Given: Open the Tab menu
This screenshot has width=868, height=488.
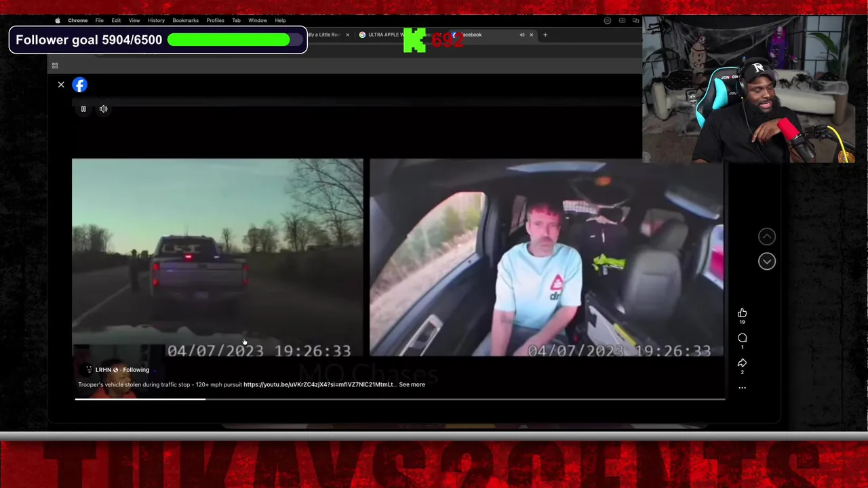Looking at the screenshot, I should (236, 20).
